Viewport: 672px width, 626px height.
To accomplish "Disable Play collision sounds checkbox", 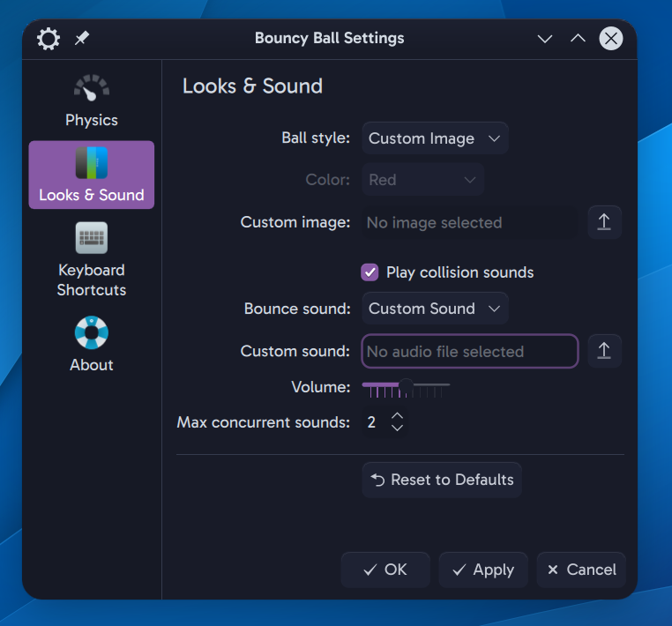I will pyautogui.click(x=370, y=272).
